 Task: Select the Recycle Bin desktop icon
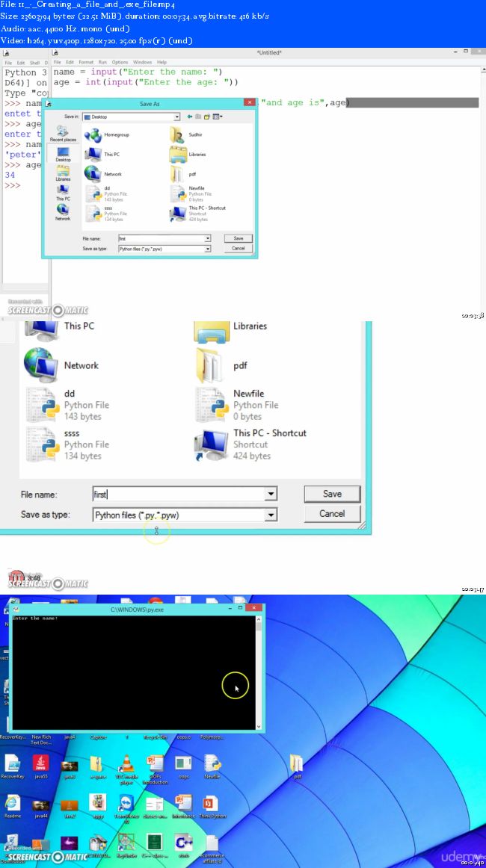pyautogui.click(x=155, y=737)
